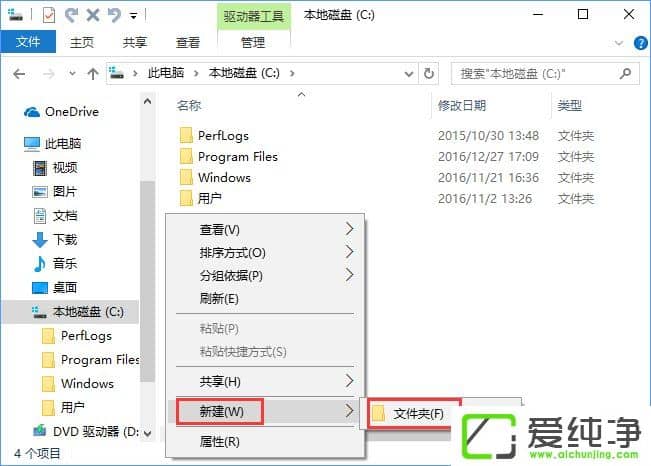This screenshot has width=651, height=466.
Task: Click properties icon in quick access toolbar
Action: [x=49, y=15]
